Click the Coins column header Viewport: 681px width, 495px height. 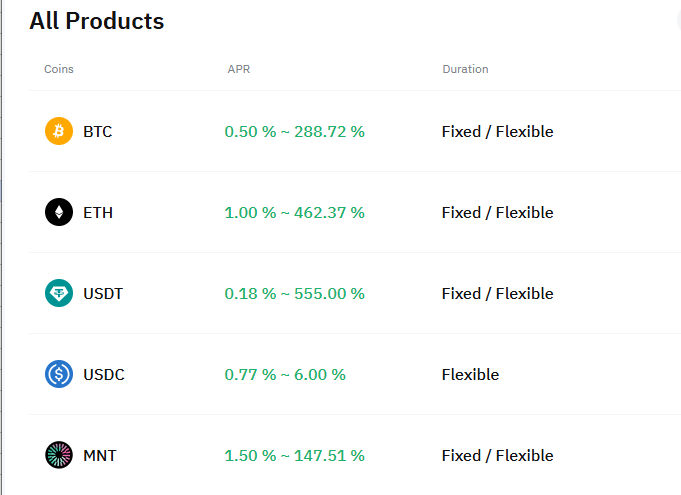[59, 69]
